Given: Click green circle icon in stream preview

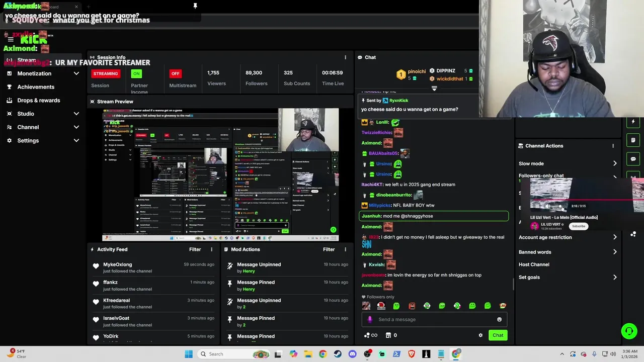Looking at the screenshot, I should (x=333, y=230).
